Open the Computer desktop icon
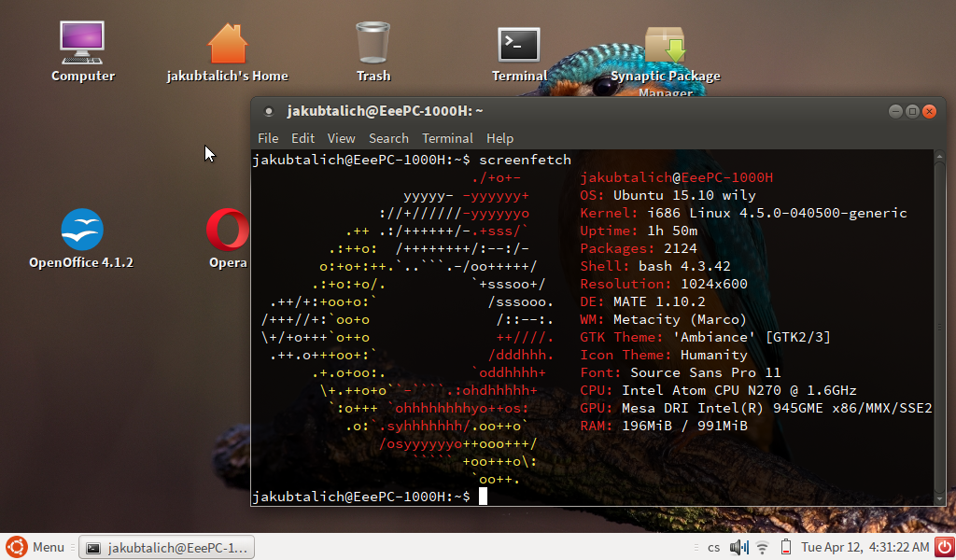Screen dimensions: 956x560 [x=82, y=43]
